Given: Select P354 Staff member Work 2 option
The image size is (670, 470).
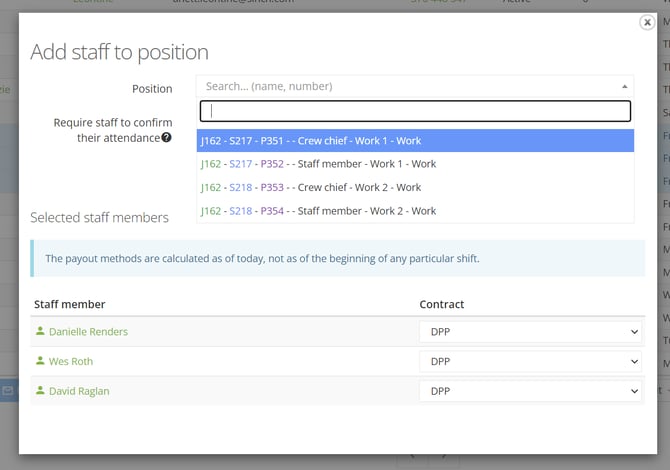Looking at the screenshot, I should pyautogui.click(x=415, y=211).
